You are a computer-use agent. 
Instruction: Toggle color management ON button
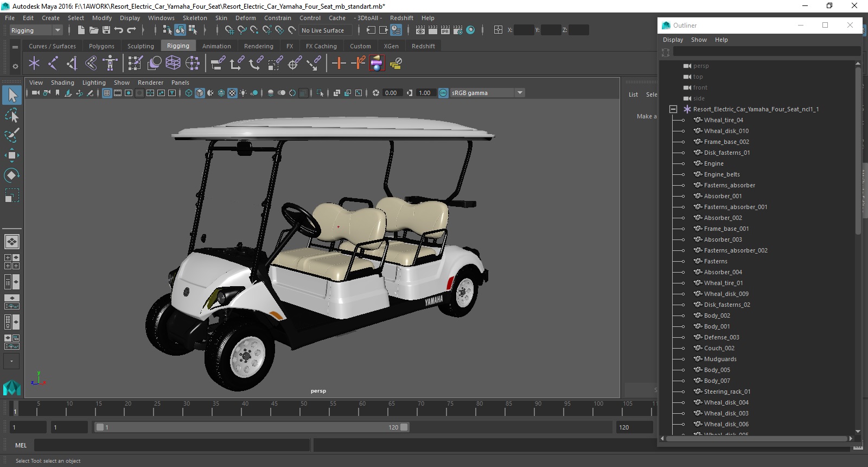click(443, 93)
